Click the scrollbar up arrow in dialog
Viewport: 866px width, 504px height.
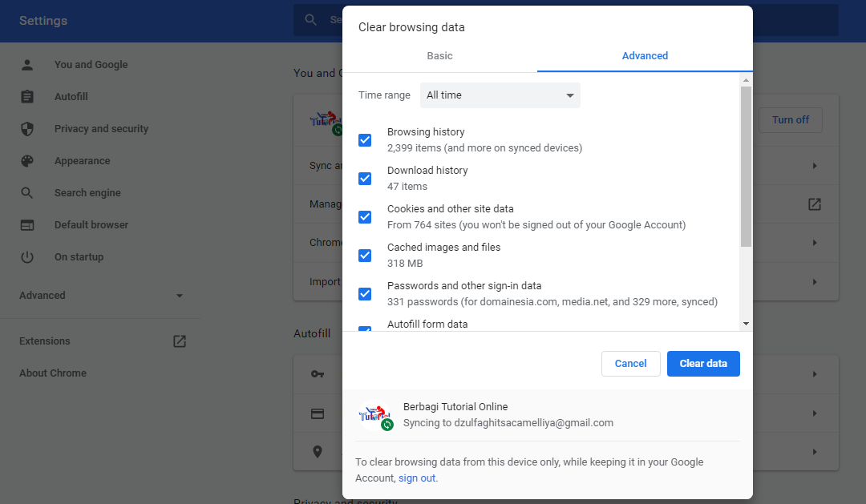(x=747, y=80)
